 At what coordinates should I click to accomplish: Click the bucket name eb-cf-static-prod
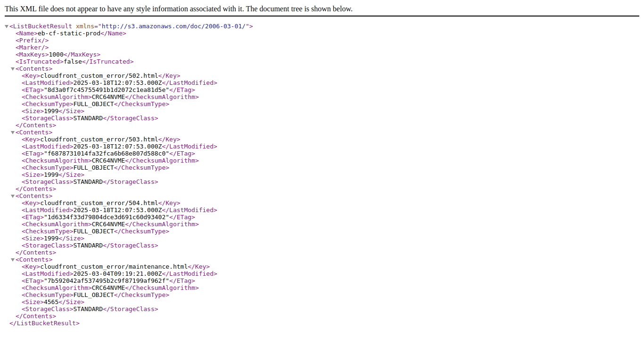(x=69, y=33)
